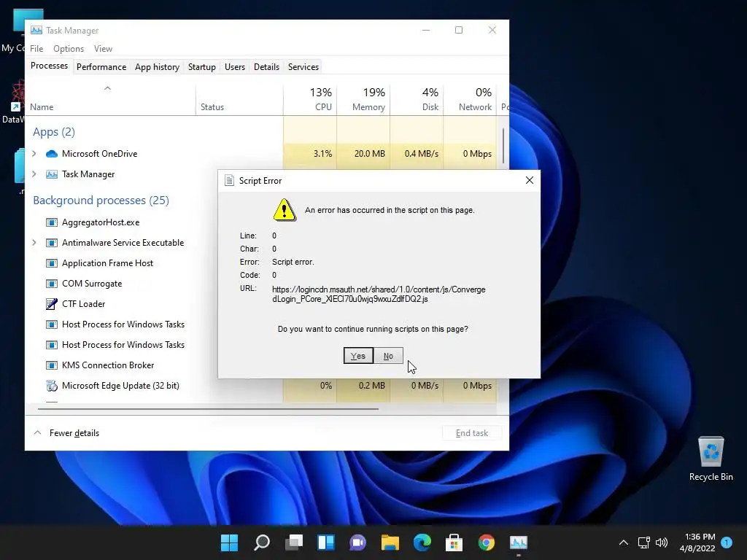This screenshot has width=747, height=560.
Task: Switch to the Details tab
Action: (267, 67)
